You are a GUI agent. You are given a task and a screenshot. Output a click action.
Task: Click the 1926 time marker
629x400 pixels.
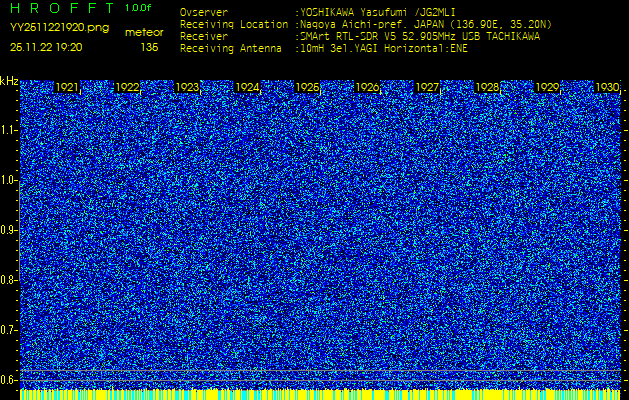[367, 87]
